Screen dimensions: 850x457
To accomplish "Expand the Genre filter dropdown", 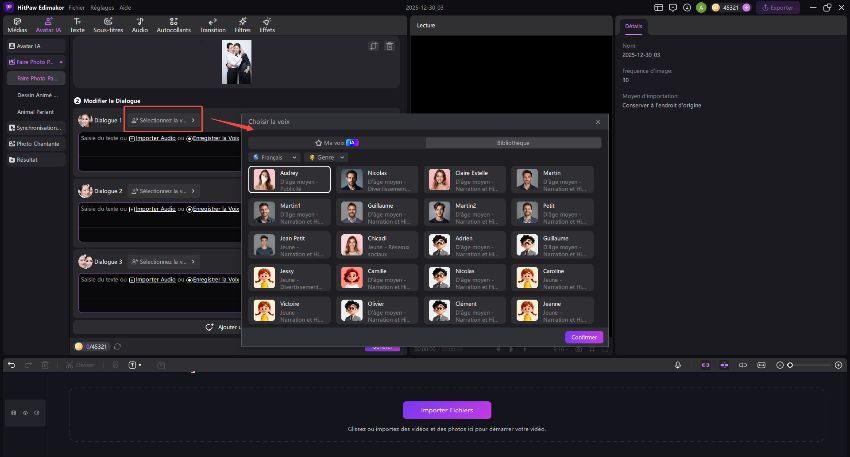I will (327, 157).
